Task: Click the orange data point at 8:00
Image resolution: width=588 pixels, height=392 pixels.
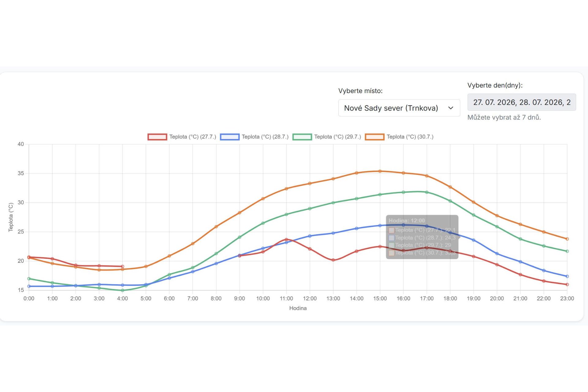Action: coord(216,227)
